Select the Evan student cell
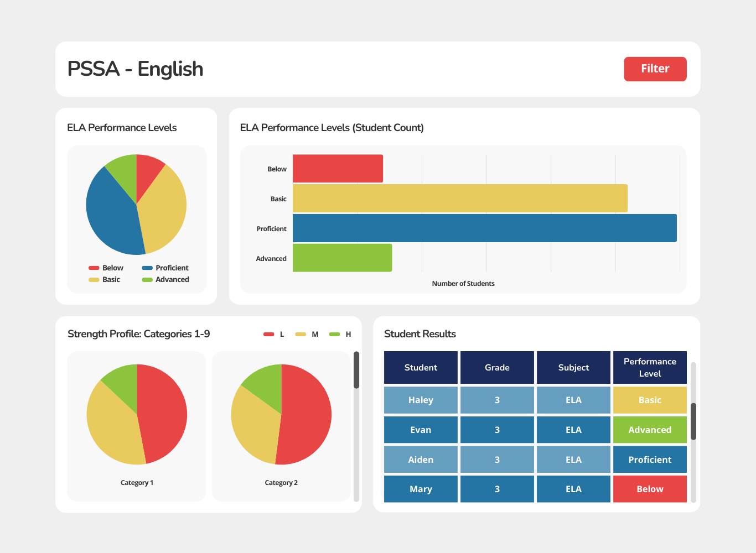 (x=421, y=430)
